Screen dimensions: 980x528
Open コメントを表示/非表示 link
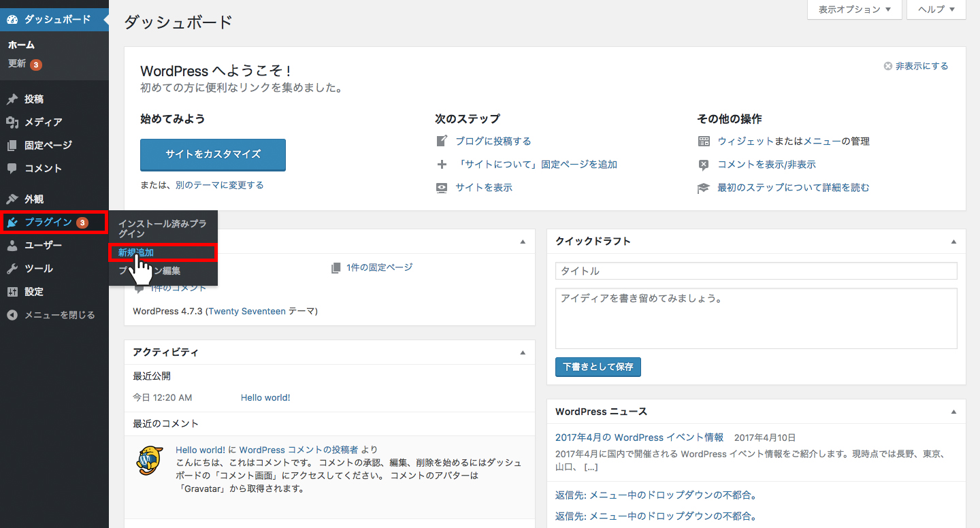click(x=766, y=165)
